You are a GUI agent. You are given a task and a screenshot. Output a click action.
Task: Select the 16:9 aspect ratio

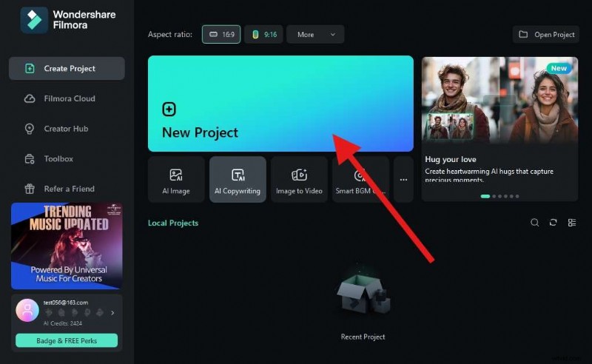(x=221, y=34)
